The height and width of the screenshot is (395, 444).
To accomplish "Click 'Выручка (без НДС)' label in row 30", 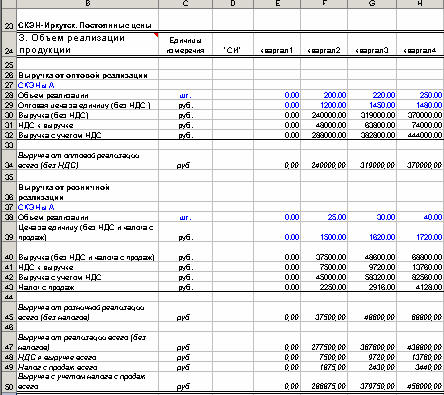I will (53, 115).
